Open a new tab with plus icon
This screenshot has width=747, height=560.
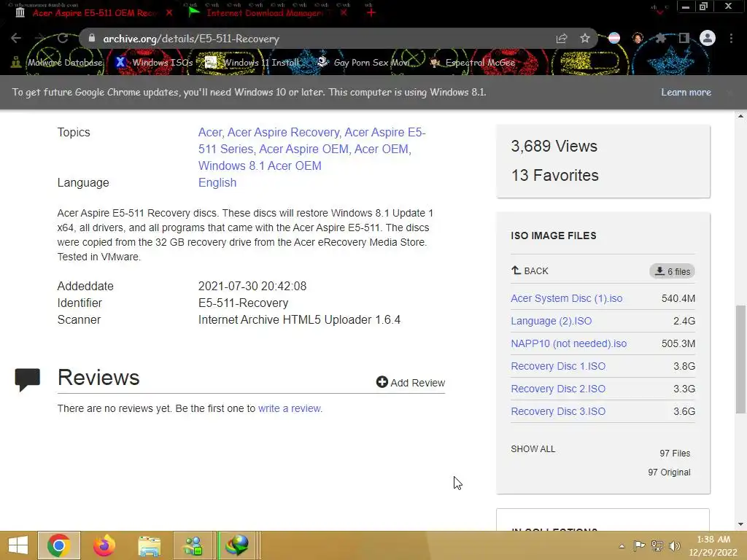click(371, 12)
